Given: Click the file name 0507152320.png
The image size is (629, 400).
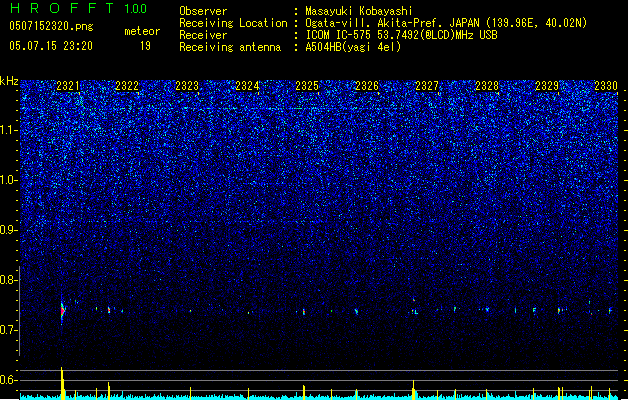Looking at the screenshot, I should pyautogui.click(x=51, y=26).
